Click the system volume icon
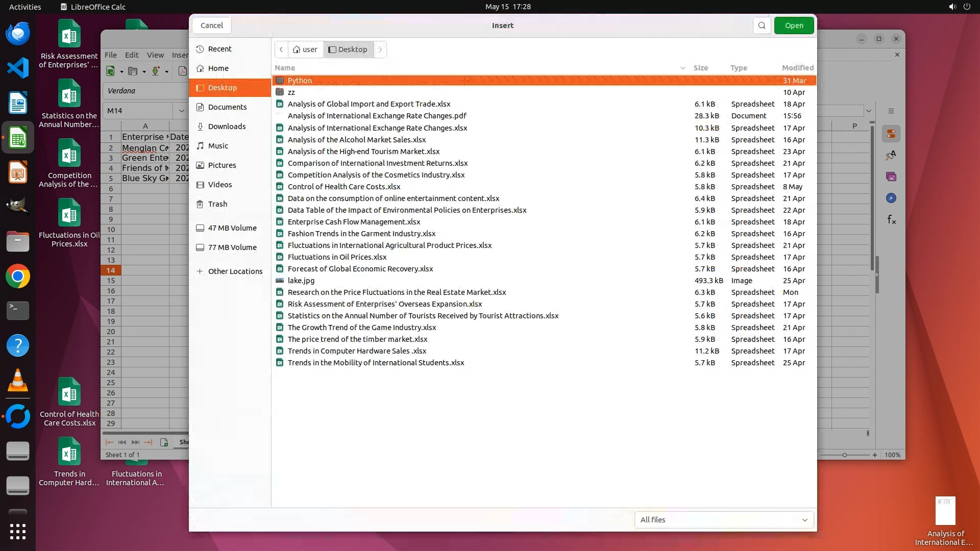980x551 pixels. [952, 7]
